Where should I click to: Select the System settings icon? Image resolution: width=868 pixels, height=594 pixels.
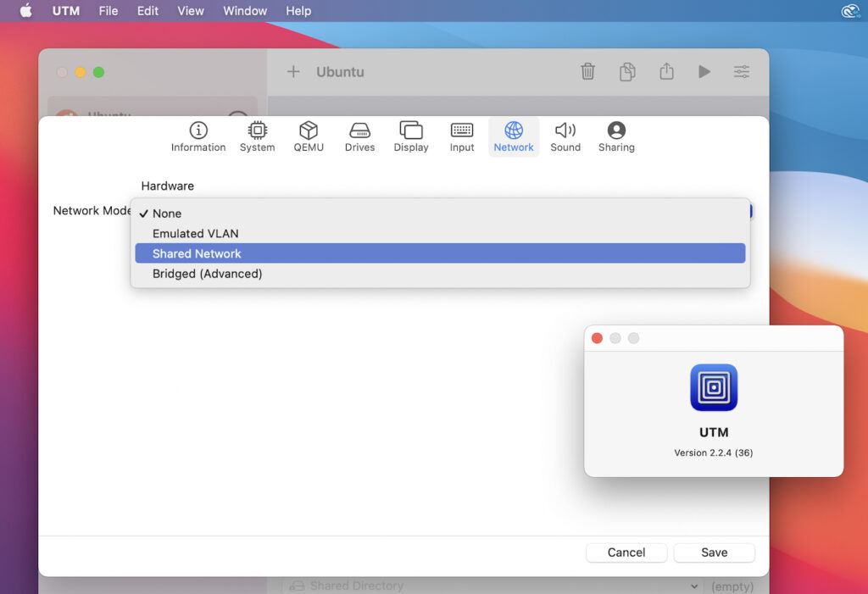click(x=257, y=136)
